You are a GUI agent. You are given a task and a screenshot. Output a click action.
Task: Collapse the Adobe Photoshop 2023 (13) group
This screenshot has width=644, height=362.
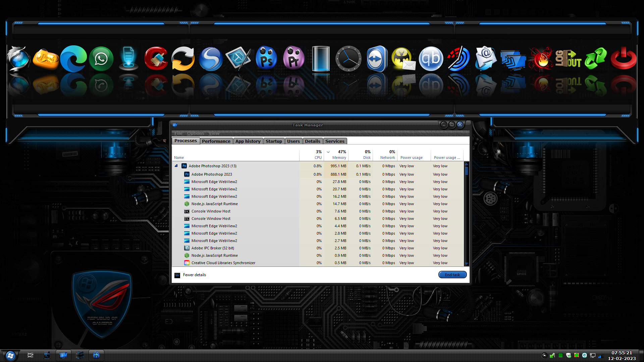176,166
